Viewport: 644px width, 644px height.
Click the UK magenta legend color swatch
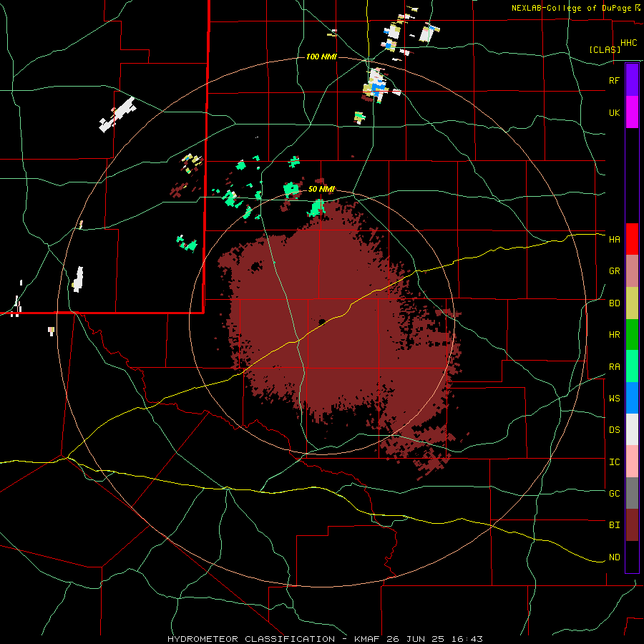tap(632, 112)
